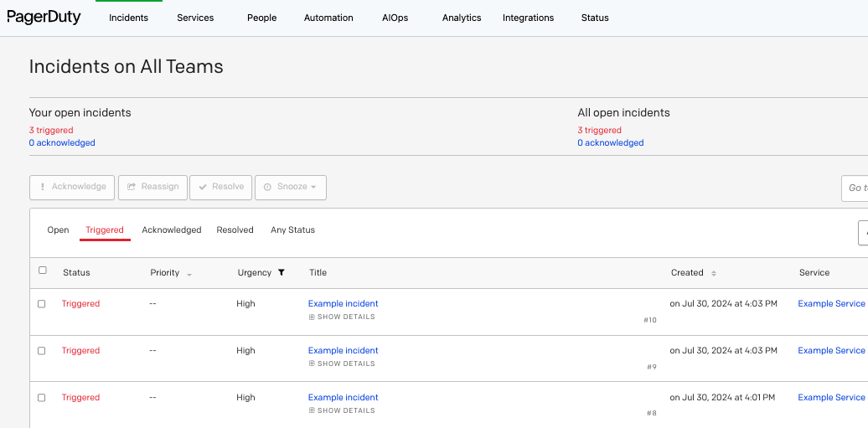Click the Service column header
868x428 pixels.
click(x=814, y=272)
